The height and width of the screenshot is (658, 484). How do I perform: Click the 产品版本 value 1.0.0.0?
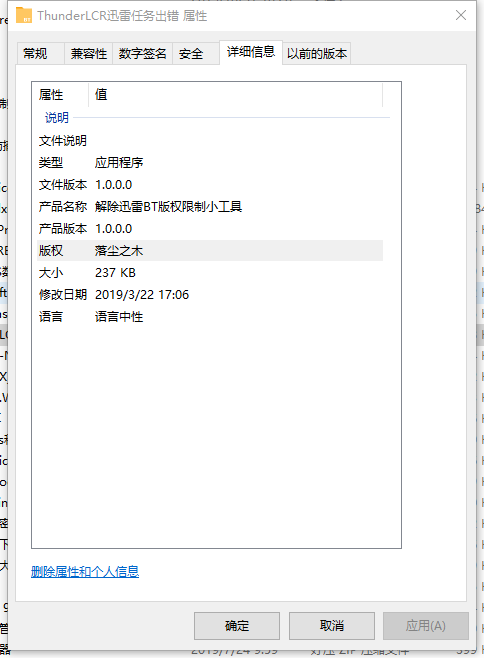pyautogui.click(x=113, y=229)
